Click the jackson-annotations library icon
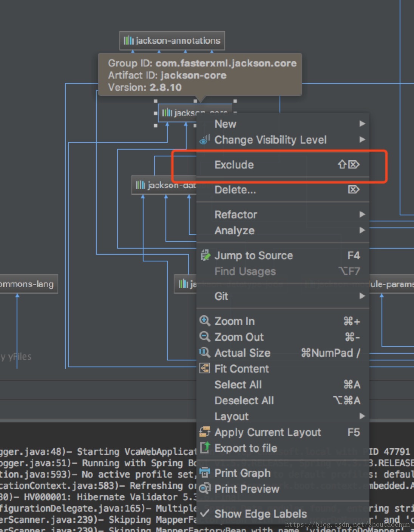414x532 pixels. tap(128, 40)
